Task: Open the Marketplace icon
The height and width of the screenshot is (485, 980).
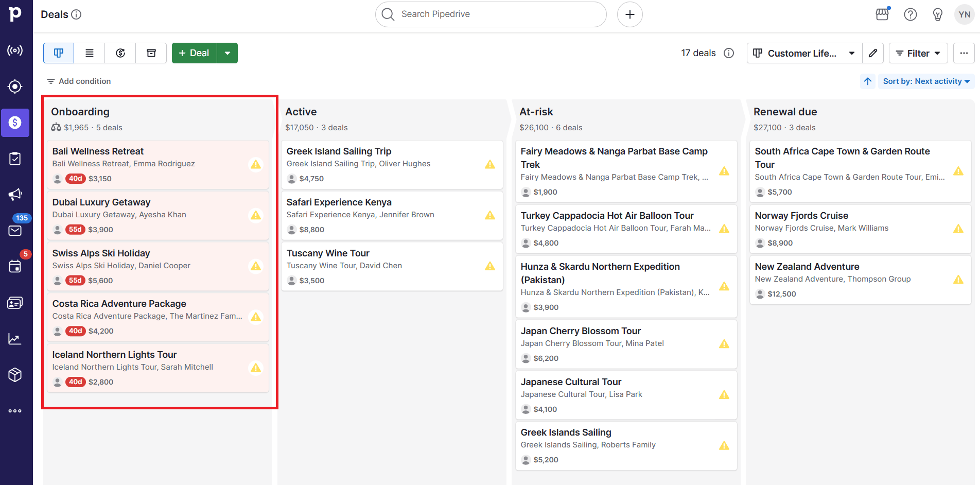Action: tap(883, 14)
